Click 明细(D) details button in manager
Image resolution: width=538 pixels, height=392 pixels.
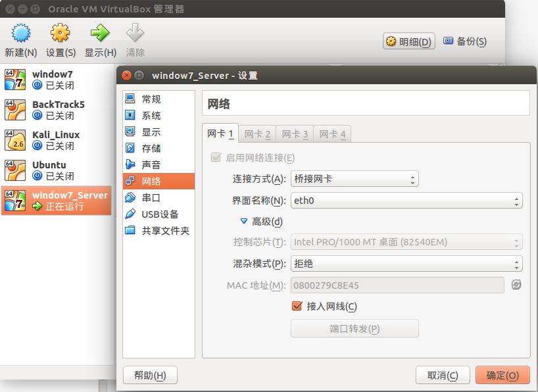click(x=409, y=41)
